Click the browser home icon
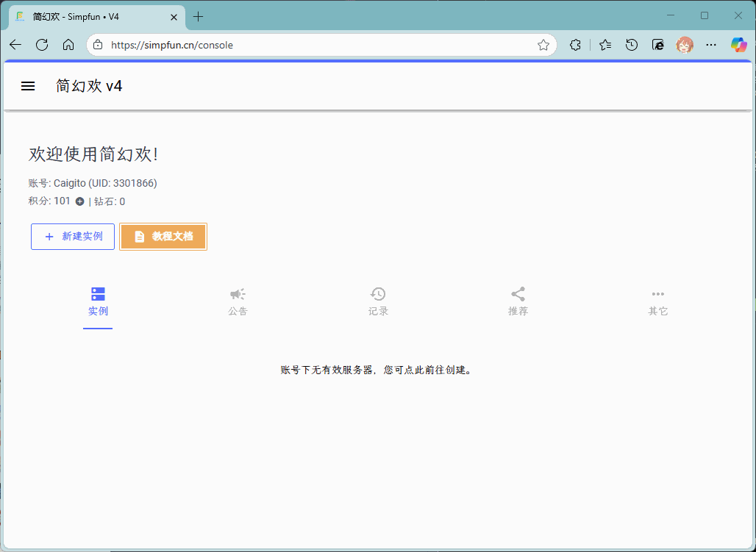The image size is (756, 552). tap(68, 45)
